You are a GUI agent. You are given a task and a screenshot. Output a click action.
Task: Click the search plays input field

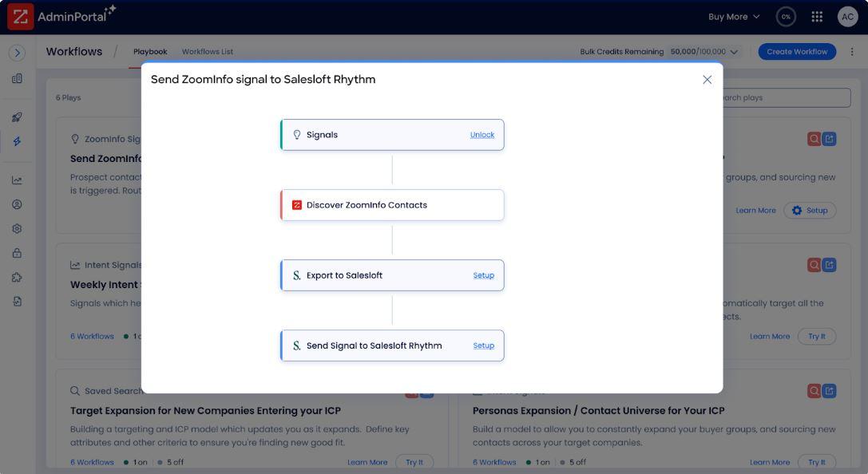787,98
